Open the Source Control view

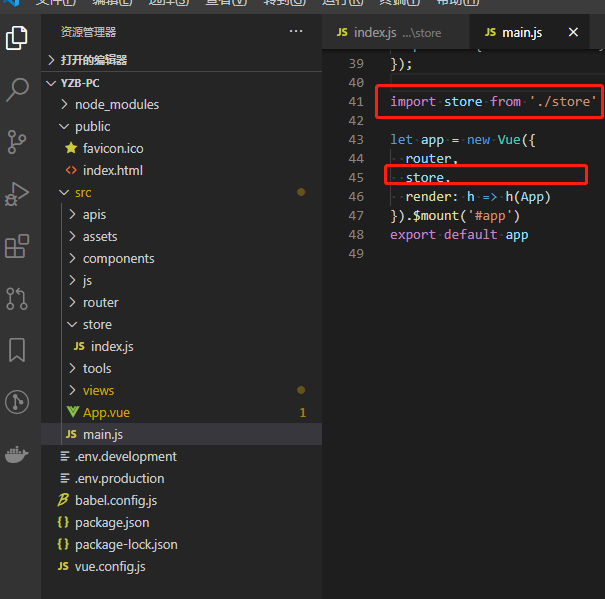tap(17, 141)
